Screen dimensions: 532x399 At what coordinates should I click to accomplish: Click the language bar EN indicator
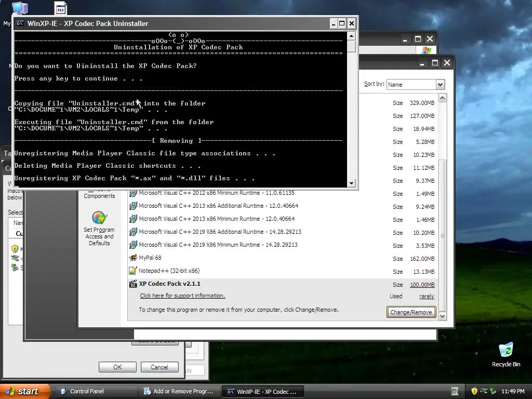point(455,391)
